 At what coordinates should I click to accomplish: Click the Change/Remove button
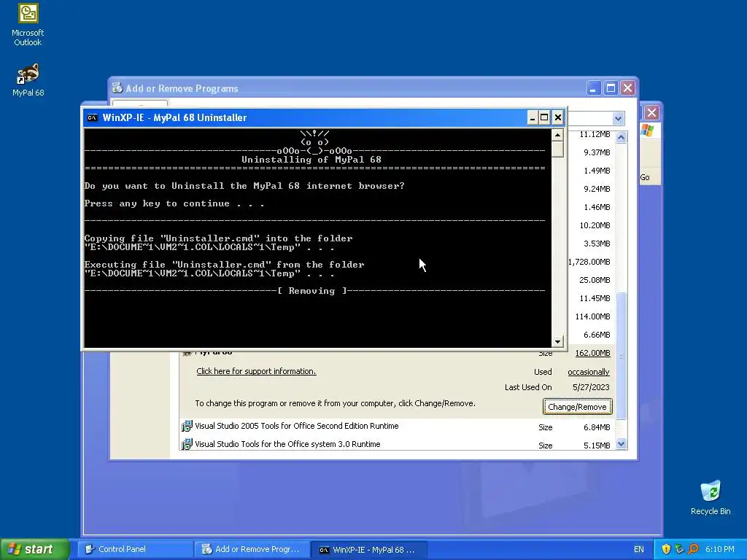577,407
